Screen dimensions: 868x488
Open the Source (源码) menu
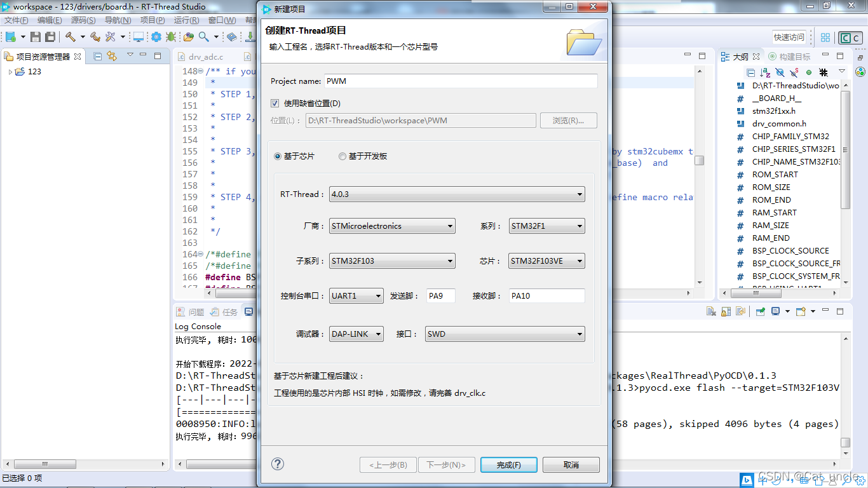point(83,20)
